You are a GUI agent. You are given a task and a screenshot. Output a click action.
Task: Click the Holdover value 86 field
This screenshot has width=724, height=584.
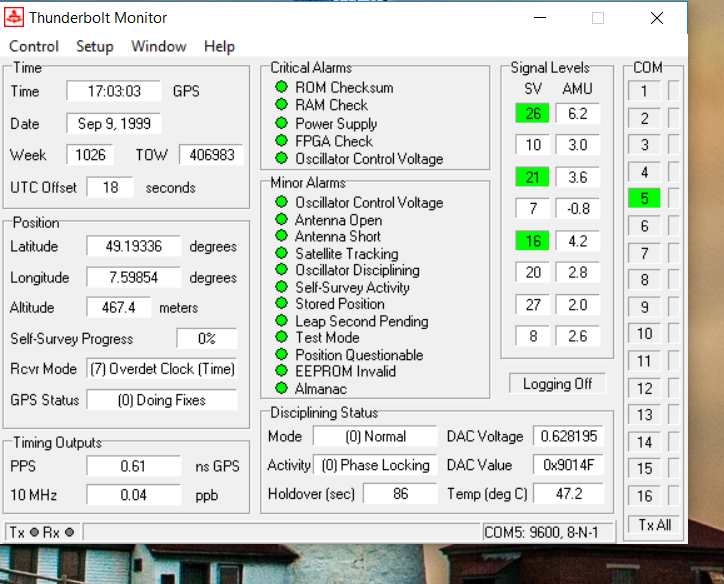(x=400, y=494)
